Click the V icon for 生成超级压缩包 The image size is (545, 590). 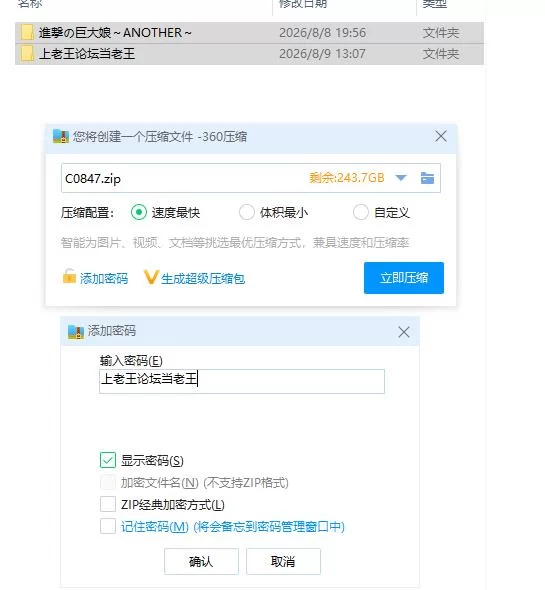coord(151,277)
